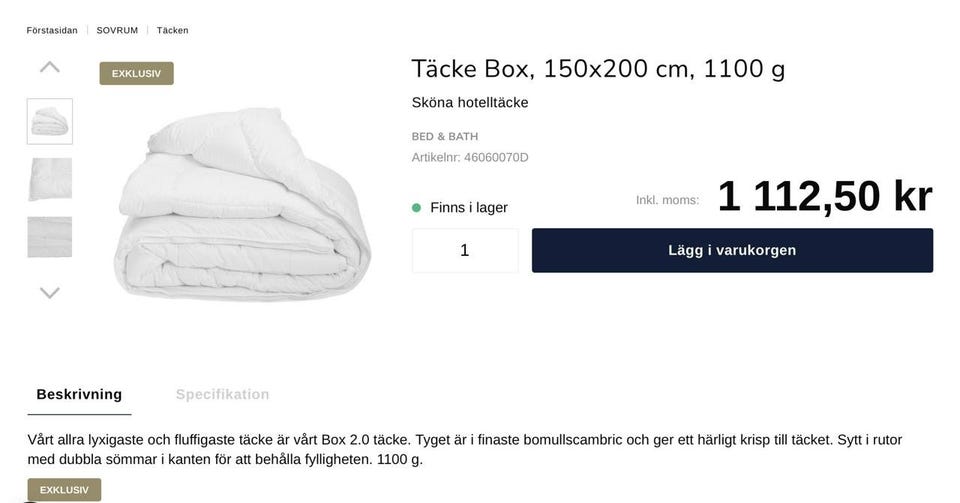The image size is (960, 503).
Task: Open the Beskrivning tab
Action: point(79,395)
